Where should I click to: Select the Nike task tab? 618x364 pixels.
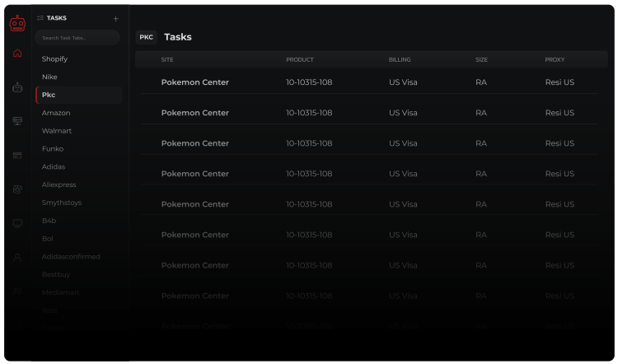(50, 77)
